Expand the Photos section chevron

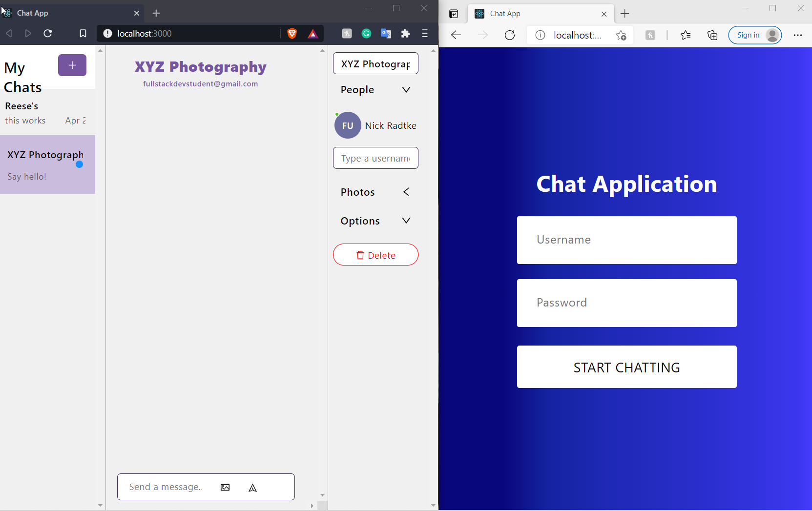tap(406, 192)
